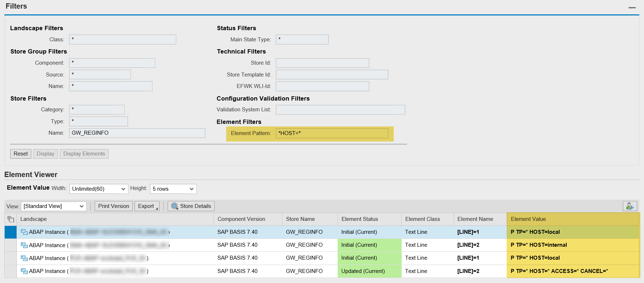Focus the Store Group Name field

tap(111, 86)
